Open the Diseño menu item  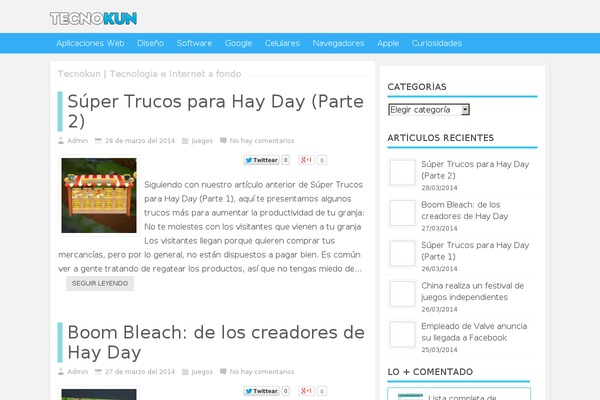[150, 43]
